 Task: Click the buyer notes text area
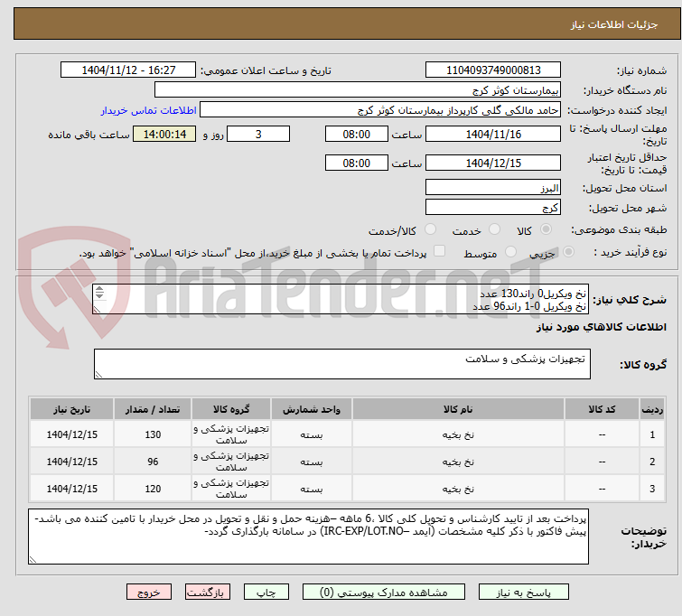tap(308, 537)
